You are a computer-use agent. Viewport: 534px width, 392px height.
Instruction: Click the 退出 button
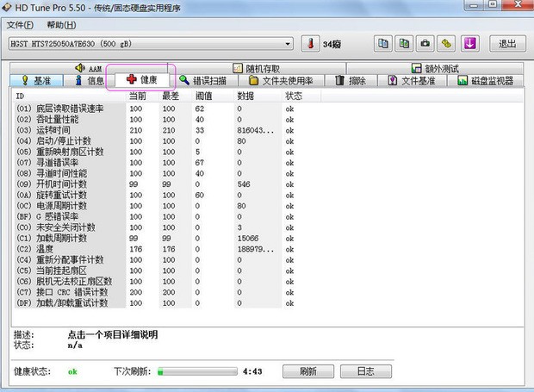point(507,44)
